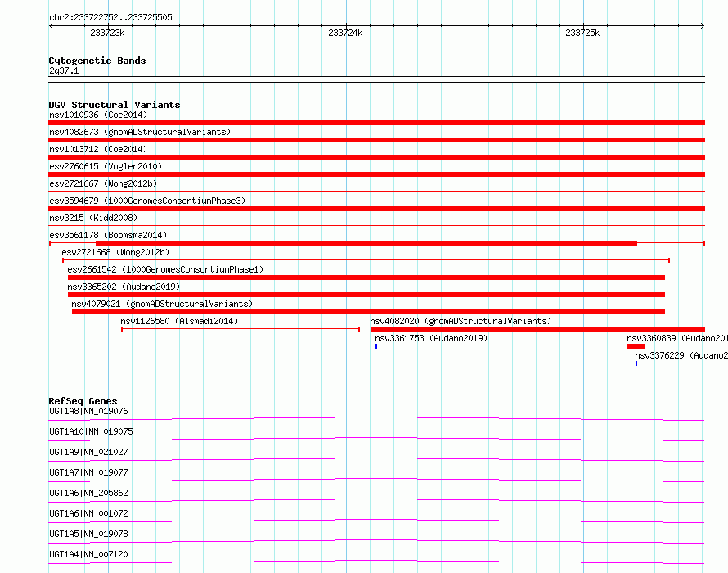Click the right arrow of the ruler
The height and width of the screenshot is (573, 728).
click(703, 25)
